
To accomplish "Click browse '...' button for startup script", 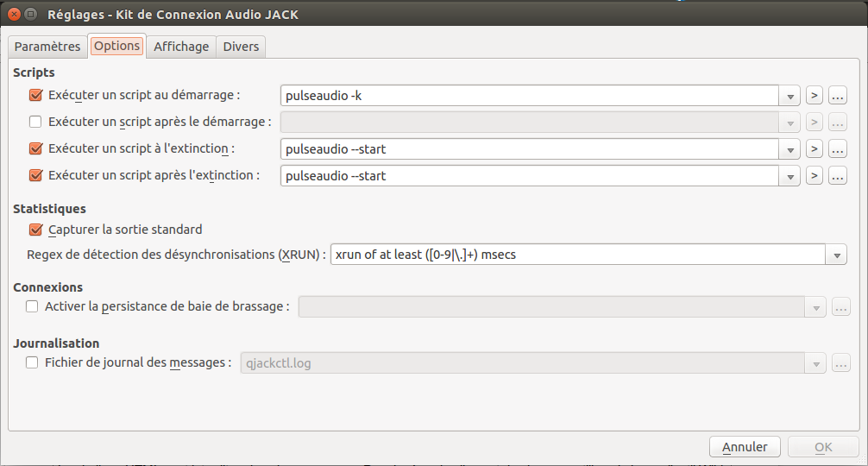I will (837, 96).
